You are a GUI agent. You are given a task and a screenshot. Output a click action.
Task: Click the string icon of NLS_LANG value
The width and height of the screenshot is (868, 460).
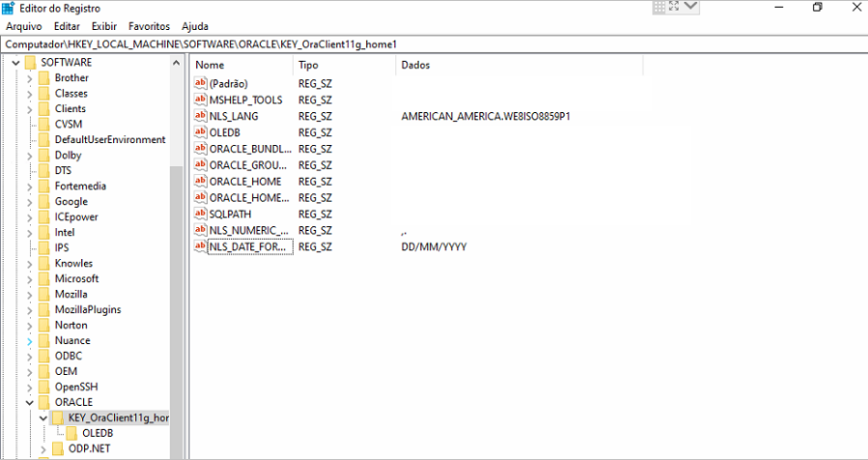coord(200,116)
